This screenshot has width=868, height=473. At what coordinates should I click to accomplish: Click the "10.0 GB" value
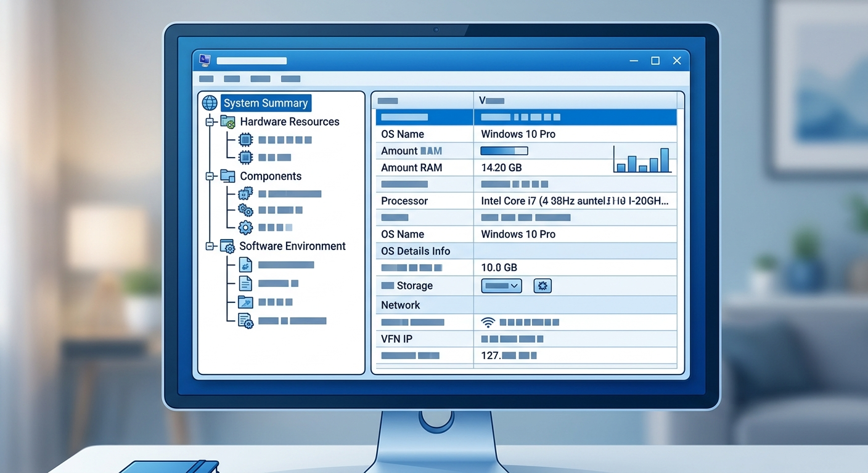pos(499,267)
